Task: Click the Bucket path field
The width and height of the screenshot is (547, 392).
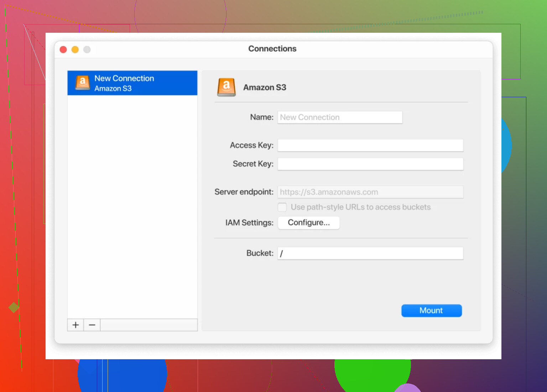Action: click(x=370, y=254)
